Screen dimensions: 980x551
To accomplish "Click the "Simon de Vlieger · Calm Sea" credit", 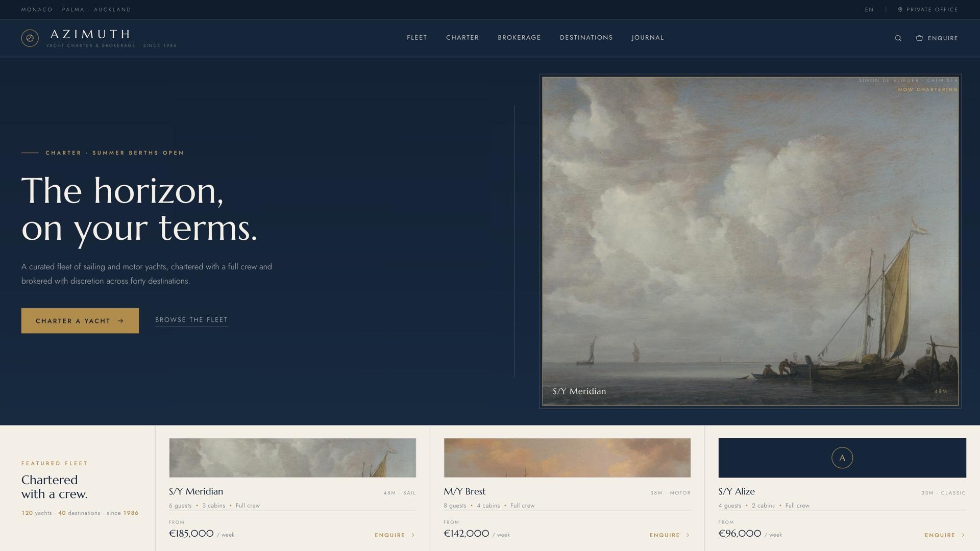I will click(x=908, y=81).
